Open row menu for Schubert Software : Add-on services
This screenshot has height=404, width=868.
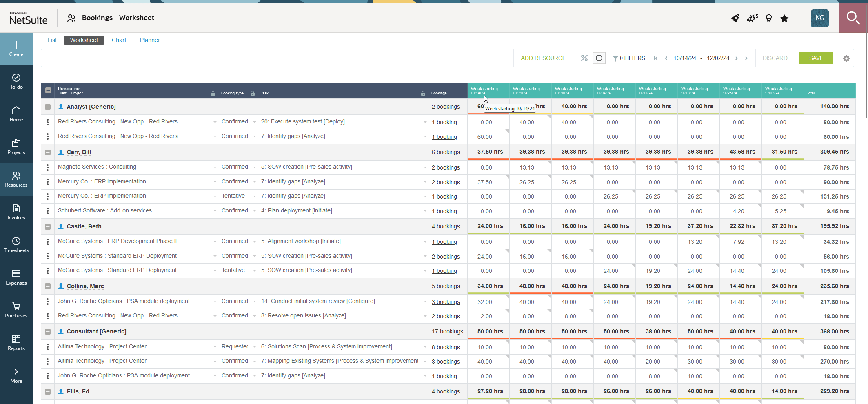(48, 211)
